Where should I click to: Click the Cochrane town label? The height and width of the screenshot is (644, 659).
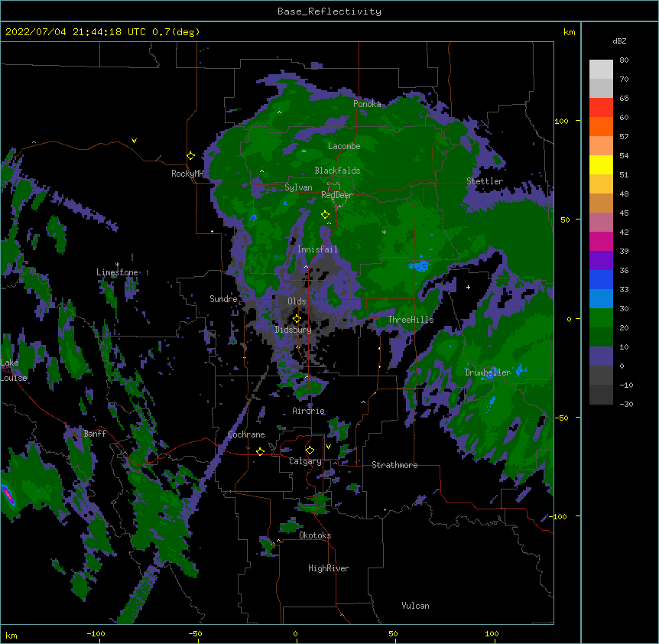[246, 434]
